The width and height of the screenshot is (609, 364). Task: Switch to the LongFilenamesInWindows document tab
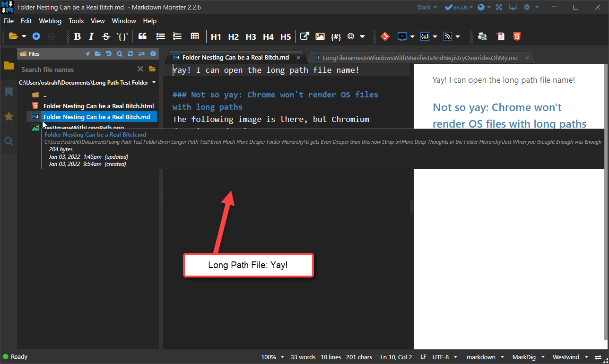click(420, 58)
